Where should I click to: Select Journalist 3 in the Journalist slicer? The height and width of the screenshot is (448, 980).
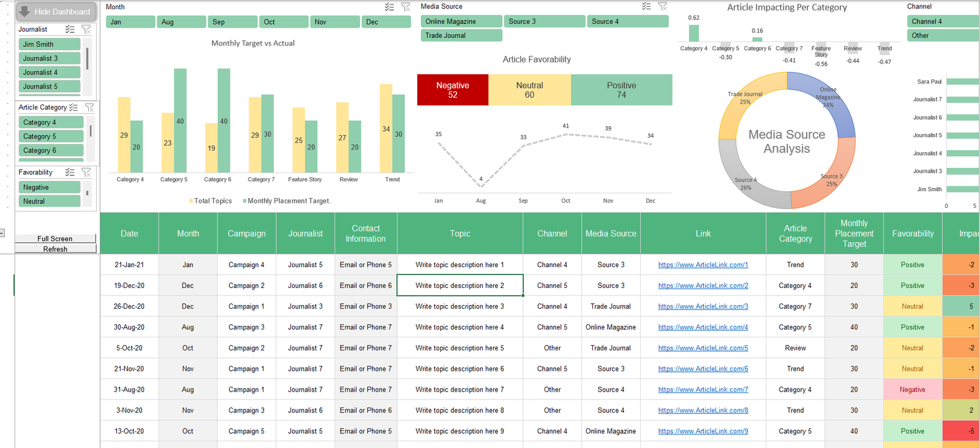(x=50, y=58)
